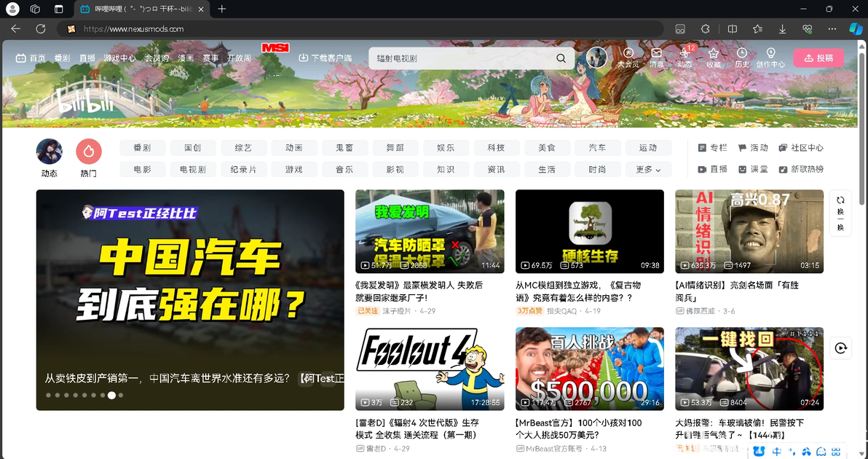Select the last carousel dot
Screen dimensions: 868x459
coord(121,396)
